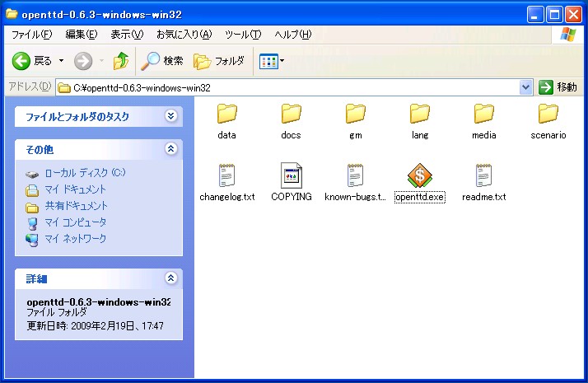Open the File (ファイル) menu
The height and width of the screenshot is (383, 588).
31,35
